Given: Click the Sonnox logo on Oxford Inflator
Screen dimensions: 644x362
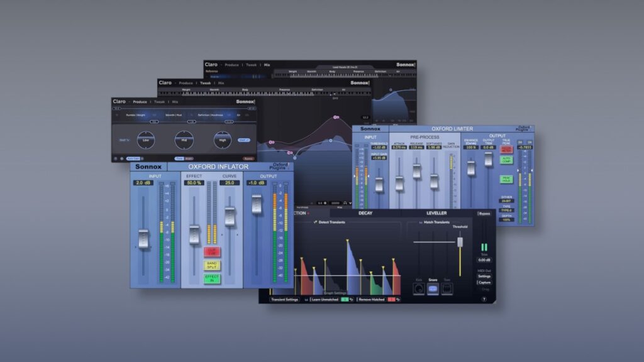Looking at the screenshot, I should [148, 167].
